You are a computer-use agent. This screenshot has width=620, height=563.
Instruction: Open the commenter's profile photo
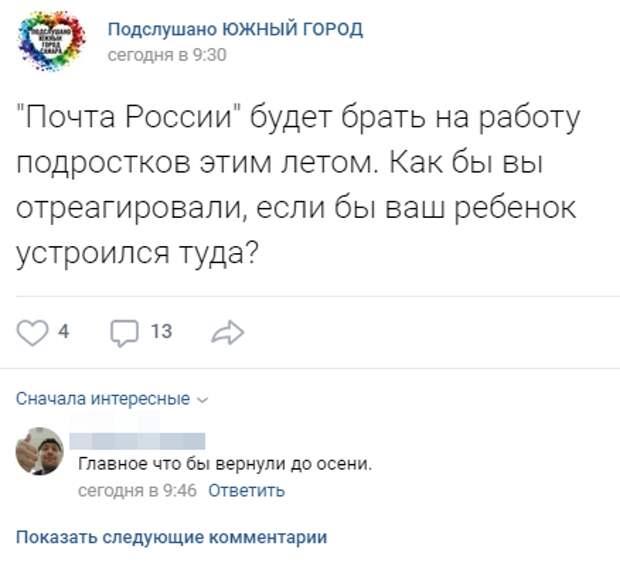click(40, 452)
